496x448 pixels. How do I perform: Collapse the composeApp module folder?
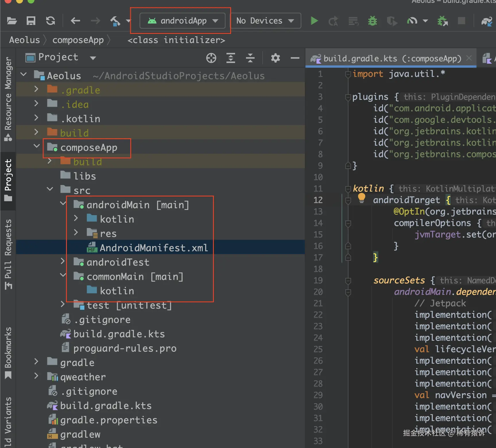pyautogui.click(x=36, y=146)
